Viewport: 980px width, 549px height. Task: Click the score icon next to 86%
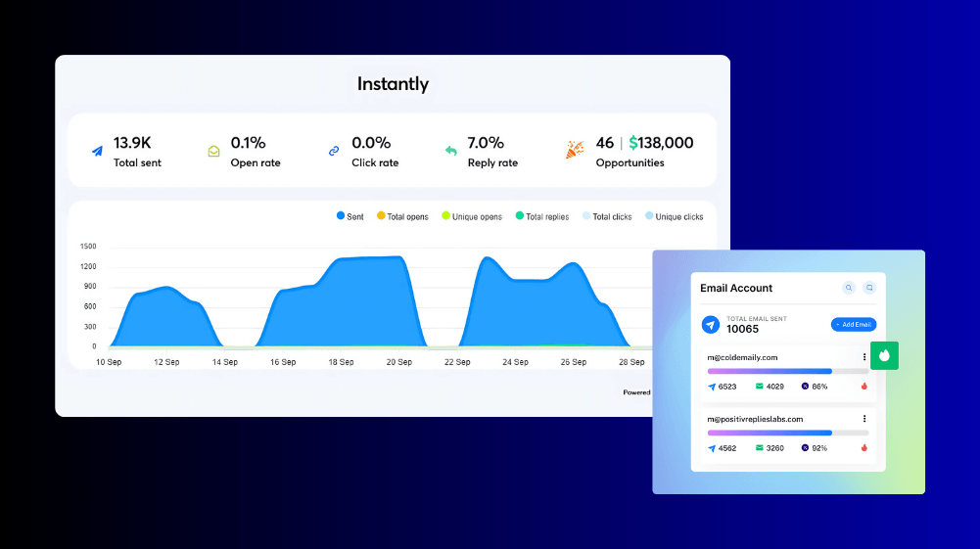(x=805, y=386)
